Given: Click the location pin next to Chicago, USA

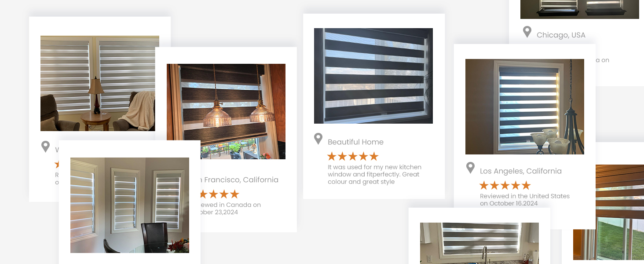Looking at the screenshot, I should [527, 32].
